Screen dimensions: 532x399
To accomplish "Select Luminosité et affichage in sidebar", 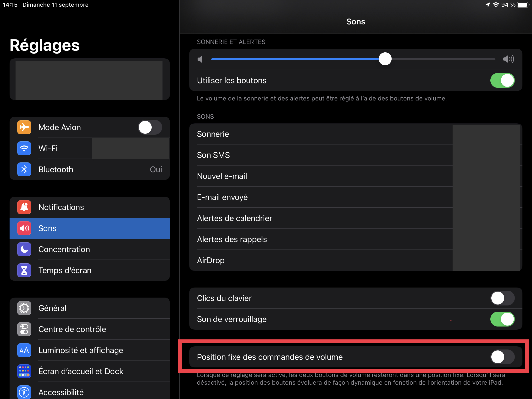I will point(81,350).
